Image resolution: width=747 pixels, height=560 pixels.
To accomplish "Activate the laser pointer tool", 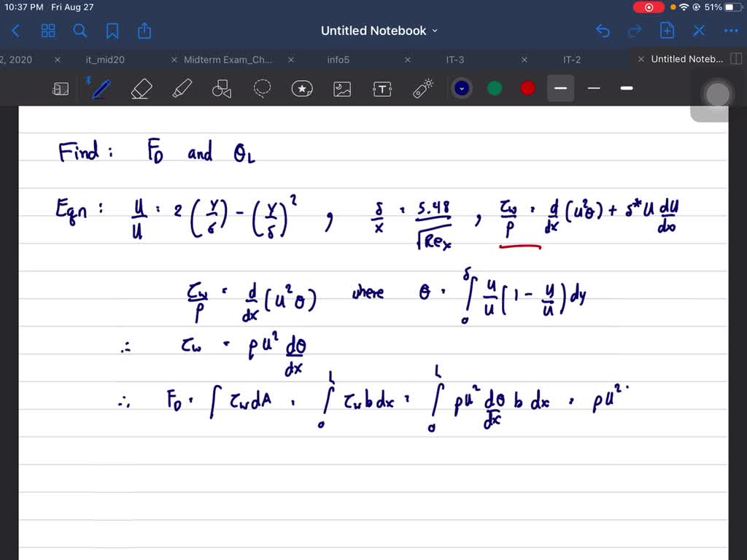I will (422, 88).
